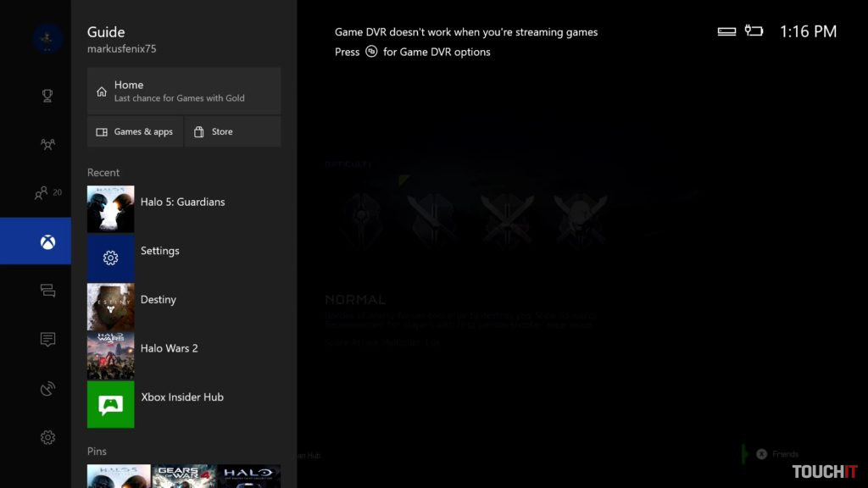
Task: Launch Destiny from Recent list
Action: 184,307
